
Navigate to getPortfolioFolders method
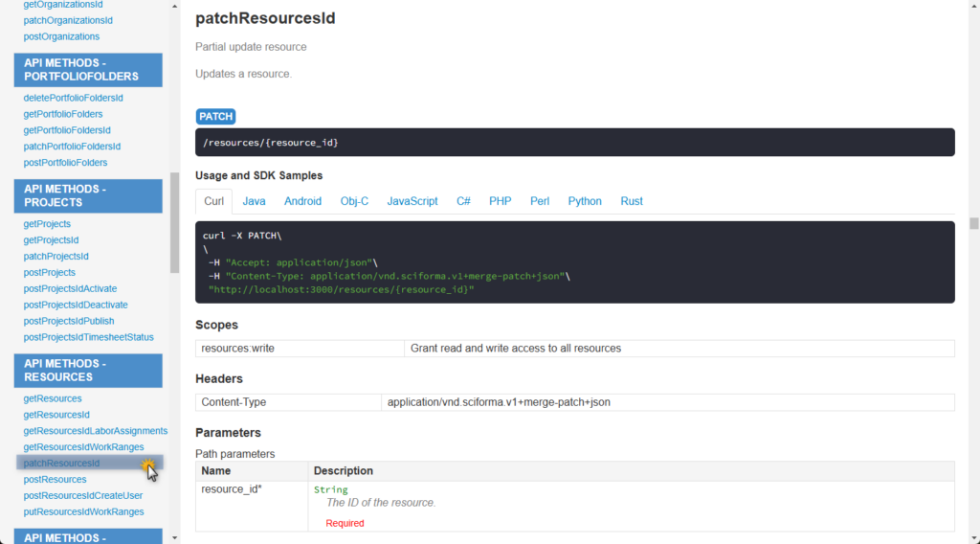pos(63,114)
